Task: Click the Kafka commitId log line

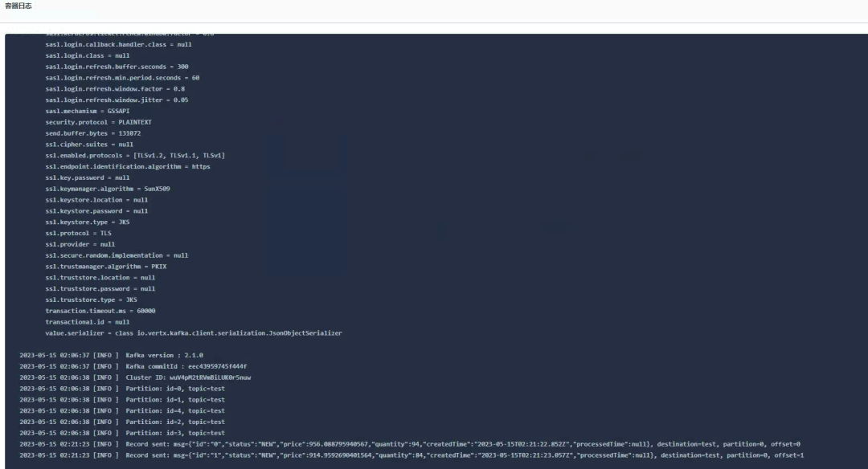Action: pyautogui.click(x=133, y=366)
